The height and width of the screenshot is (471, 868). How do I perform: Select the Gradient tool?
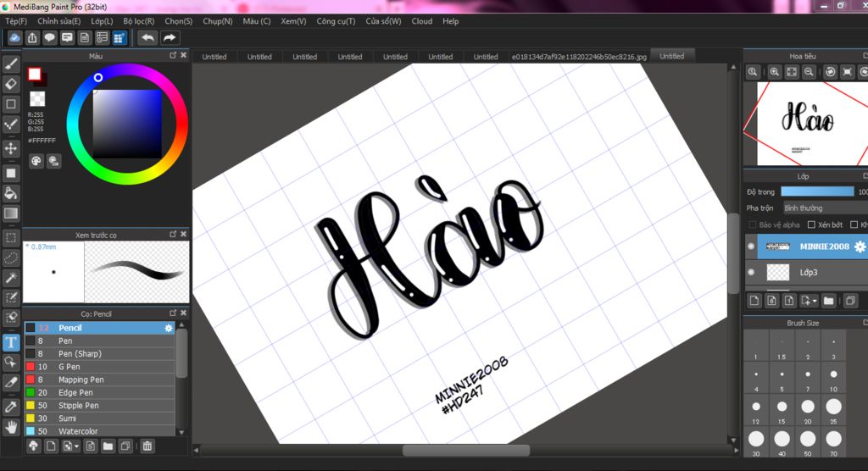11,213
